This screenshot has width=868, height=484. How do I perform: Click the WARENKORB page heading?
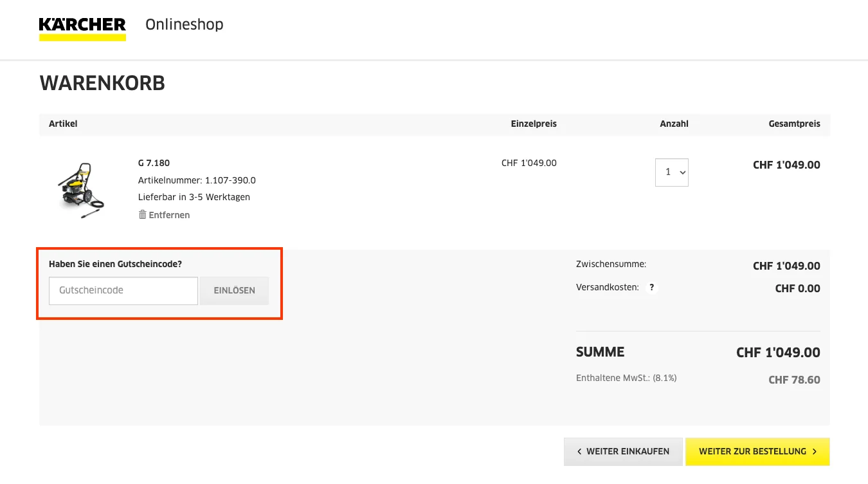coord(102,83)
